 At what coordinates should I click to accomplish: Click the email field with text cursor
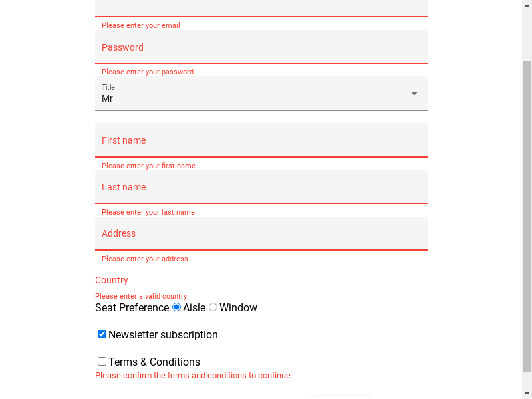coord(261,7)
